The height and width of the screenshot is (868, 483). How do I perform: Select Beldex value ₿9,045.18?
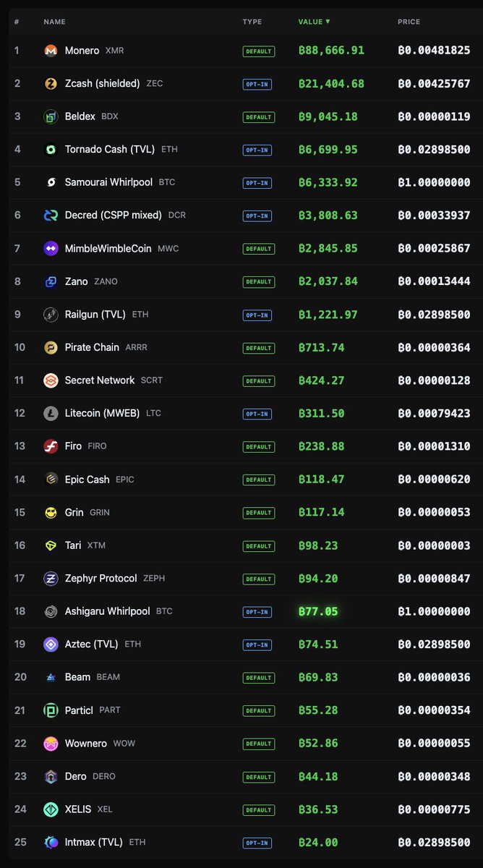pyautogui.click(x=328, y=116)
